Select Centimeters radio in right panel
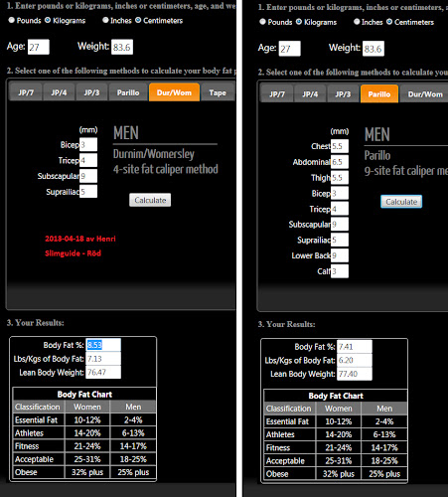The image size is (448, 497). click(x=389, y=22)
